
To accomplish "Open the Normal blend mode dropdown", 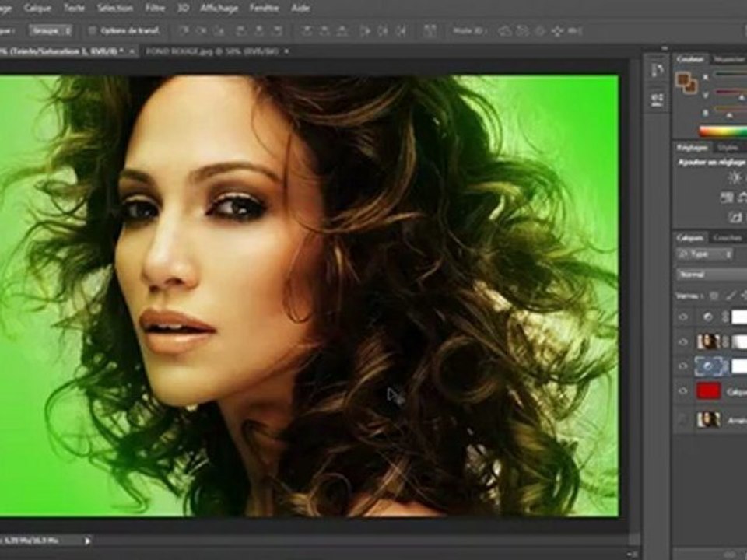I will pos(712,275).
